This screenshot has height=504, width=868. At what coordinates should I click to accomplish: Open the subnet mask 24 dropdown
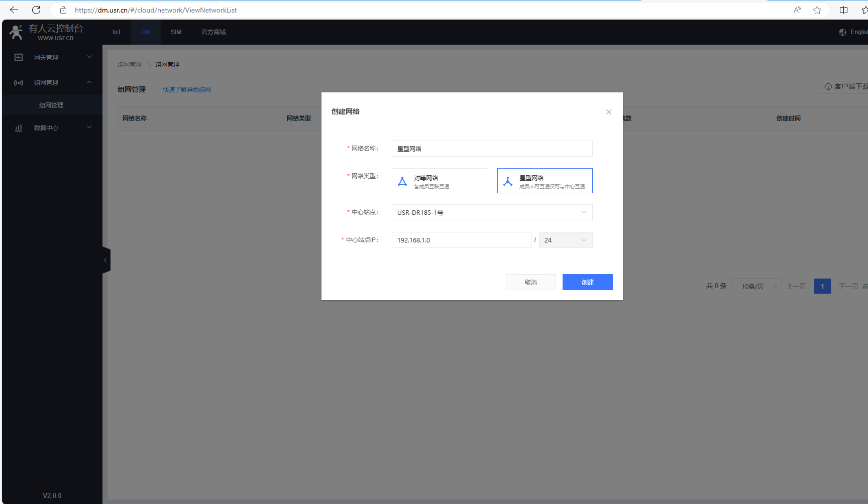point(565,240)
